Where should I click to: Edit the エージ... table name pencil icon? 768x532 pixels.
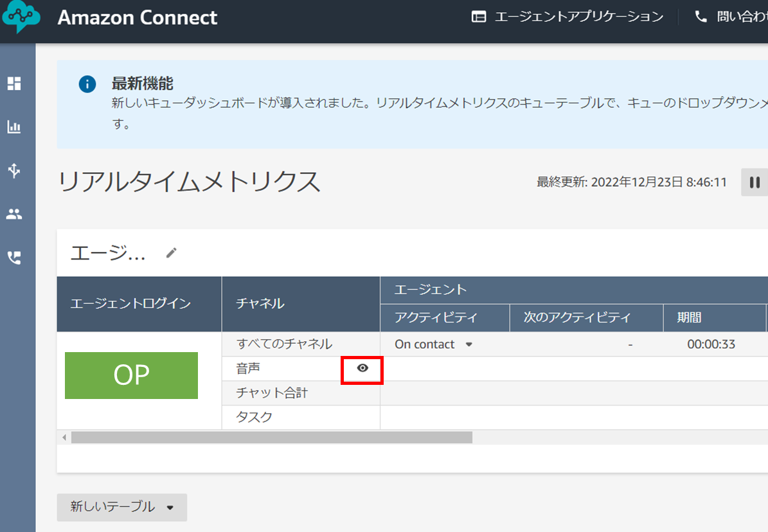click(x=171, y=253)
